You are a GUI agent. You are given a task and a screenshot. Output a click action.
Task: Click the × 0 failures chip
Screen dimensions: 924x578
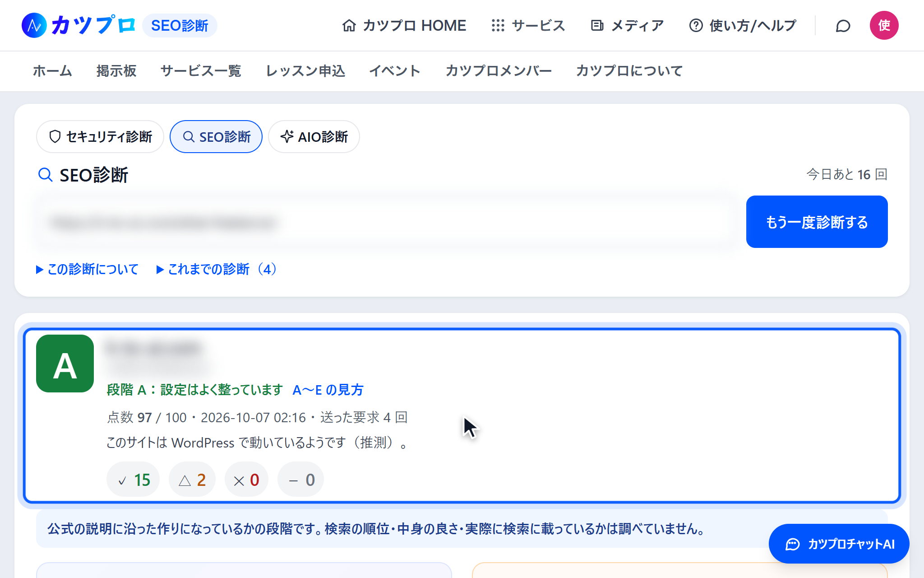(x=246, y=480)
